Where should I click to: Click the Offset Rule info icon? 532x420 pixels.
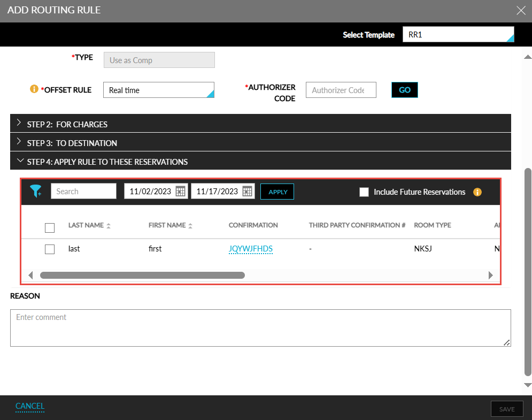click(34, 89)
